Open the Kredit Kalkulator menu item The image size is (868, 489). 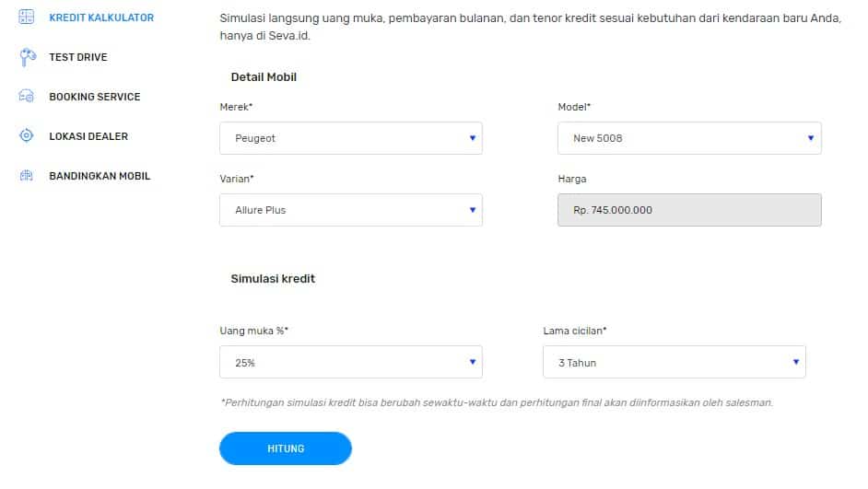pyautogui.click(x=101, y=17)
